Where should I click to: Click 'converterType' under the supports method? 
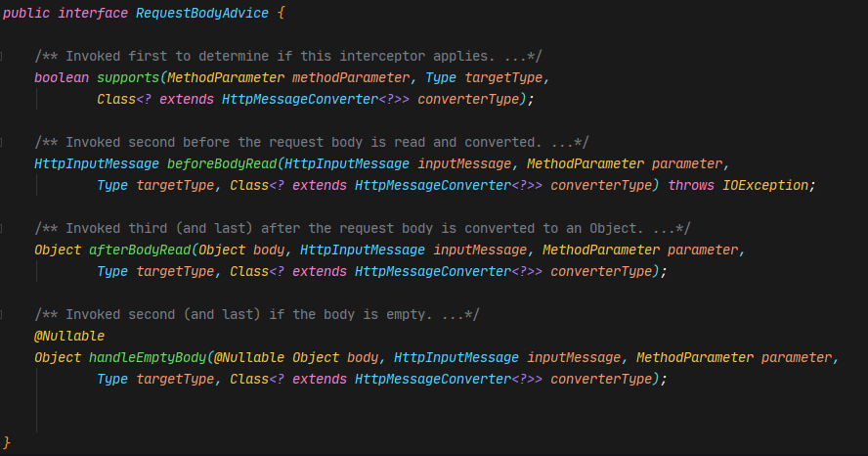468,100
